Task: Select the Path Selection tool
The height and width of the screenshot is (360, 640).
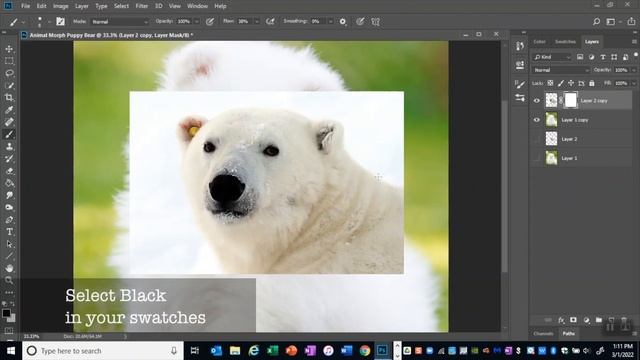Action: pos(9,244)
